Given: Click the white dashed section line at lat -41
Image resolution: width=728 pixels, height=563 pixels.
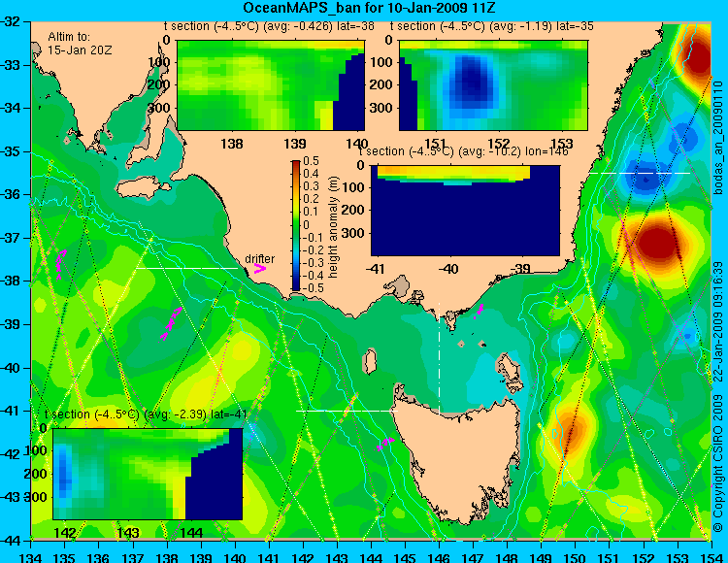Looking at the screenshot, I should pos(347,411).
